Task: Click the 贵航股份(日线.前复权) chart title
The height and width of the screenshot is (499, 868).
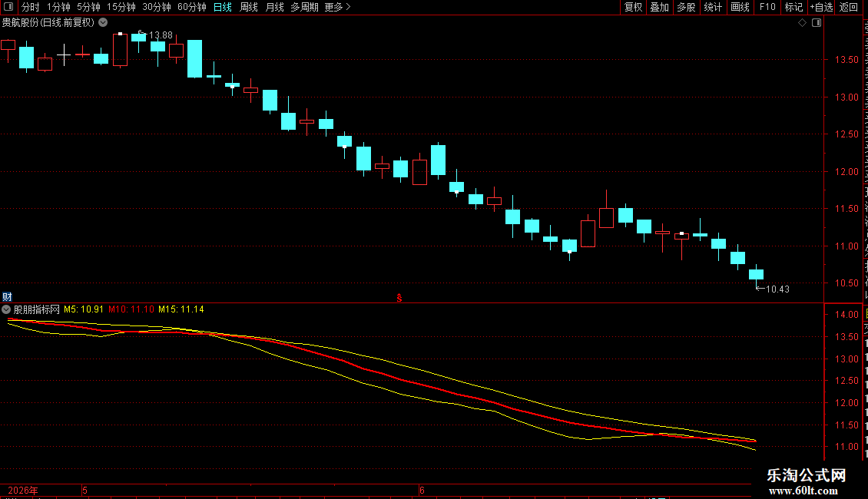Action: click(x=48, y=23)
